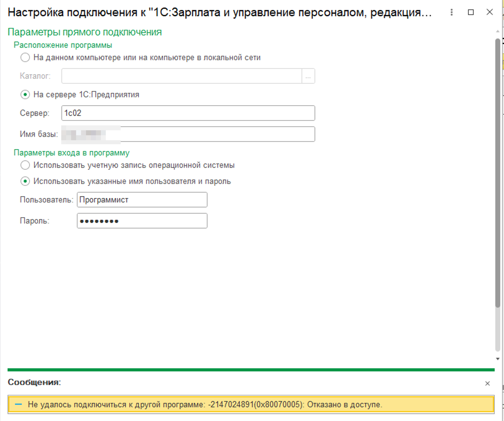Enable operating system account authentication

point(24,165)
